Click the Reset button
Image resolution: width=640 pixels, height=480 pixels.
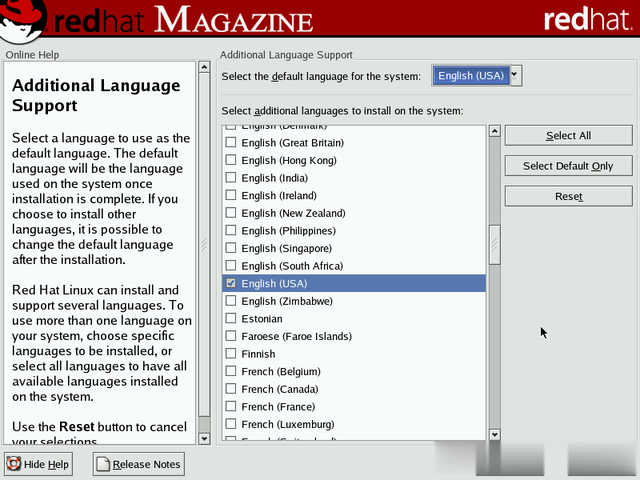[x=569, y=196]
